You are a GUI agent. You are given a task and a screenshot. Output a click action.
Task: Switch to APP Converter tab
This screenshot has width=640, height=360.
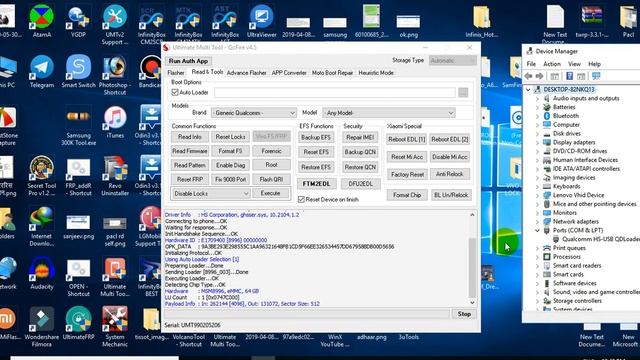click(289, 73)
